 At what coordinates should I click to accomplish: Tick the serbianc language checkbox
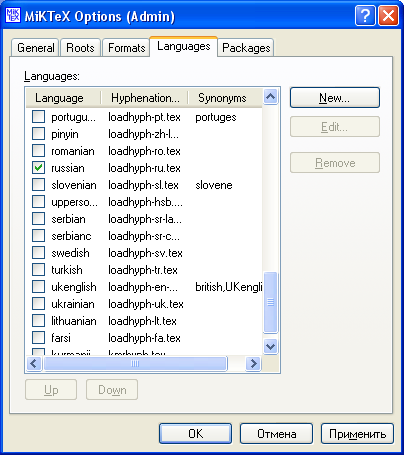click(38, 236)
